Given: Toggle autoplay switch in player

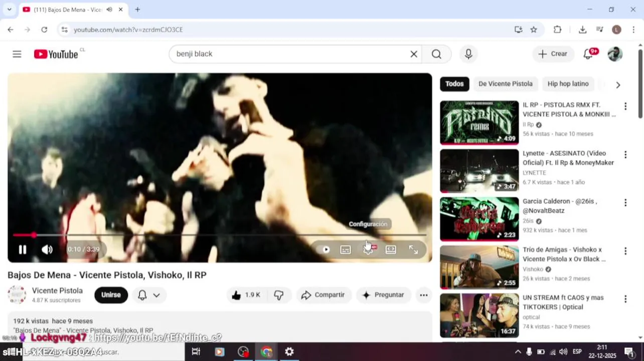Looking at the screenshot, I should 326,250.
